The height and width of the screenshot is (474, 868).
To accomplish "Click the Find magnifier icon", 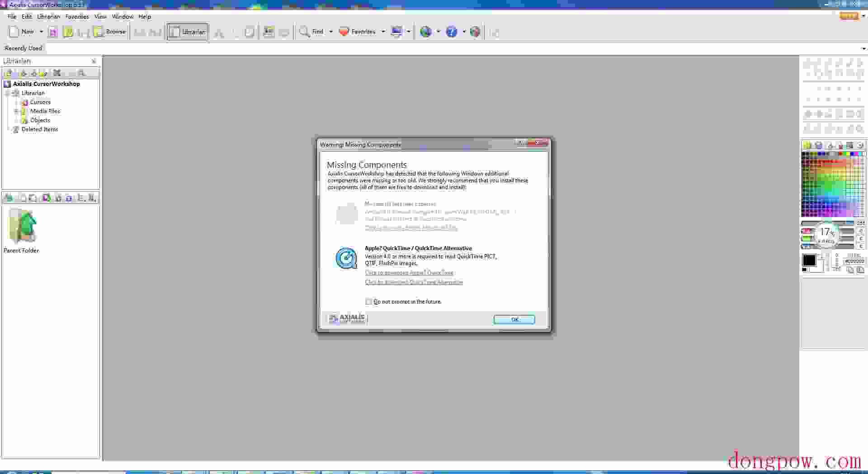I will coord(304,32).
